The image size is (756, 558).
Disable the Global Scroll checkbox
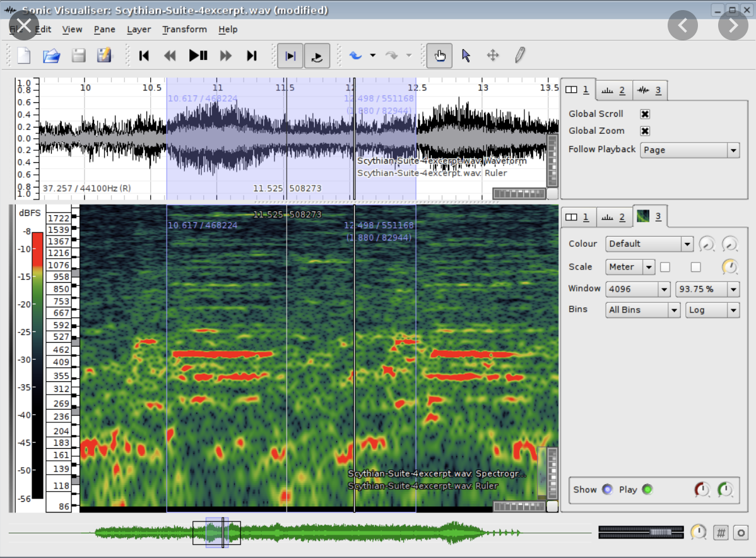(645, 114)
